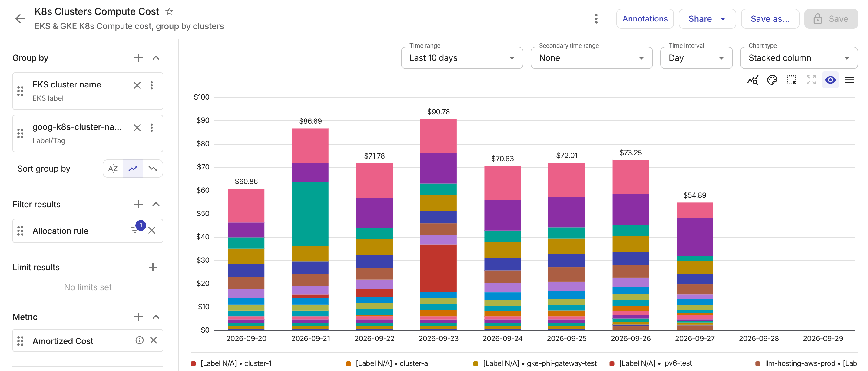Remove the Allocation rule filter
The height and width of the screenshot is (371, 868).
[152, 230]
